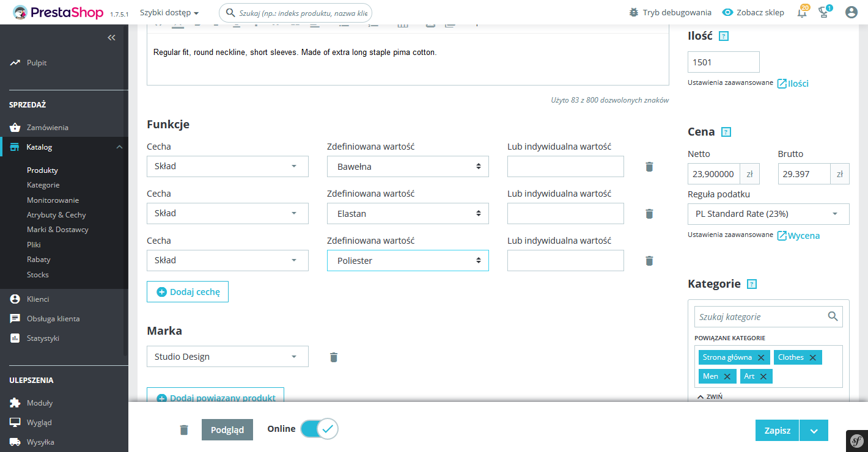The height and width of the screenshot is (452, 868).
Task: Open Stocks from the sidebar menu
Action: tap(38, 274)
